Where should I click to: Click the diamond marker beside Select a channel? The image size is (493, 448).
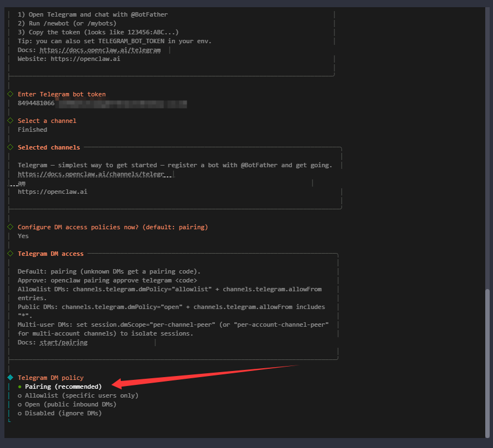(10, 121)
